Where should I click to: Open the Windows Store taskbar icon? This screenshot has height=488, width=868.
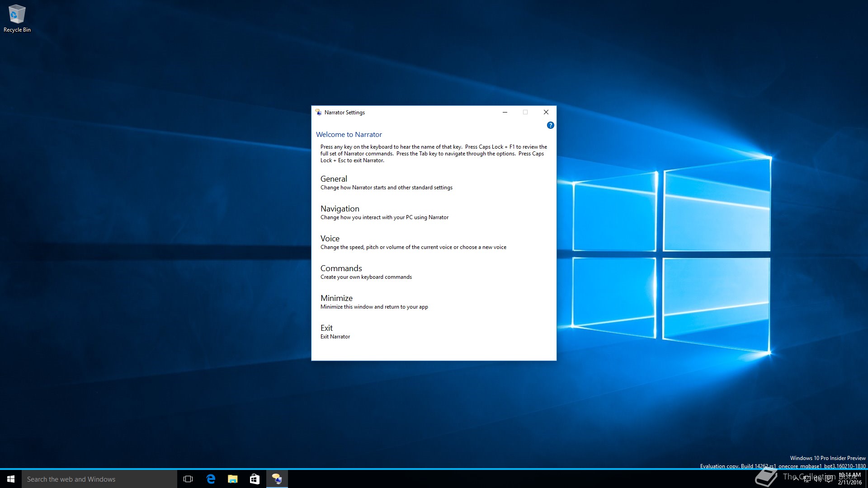tap(255, 479)
